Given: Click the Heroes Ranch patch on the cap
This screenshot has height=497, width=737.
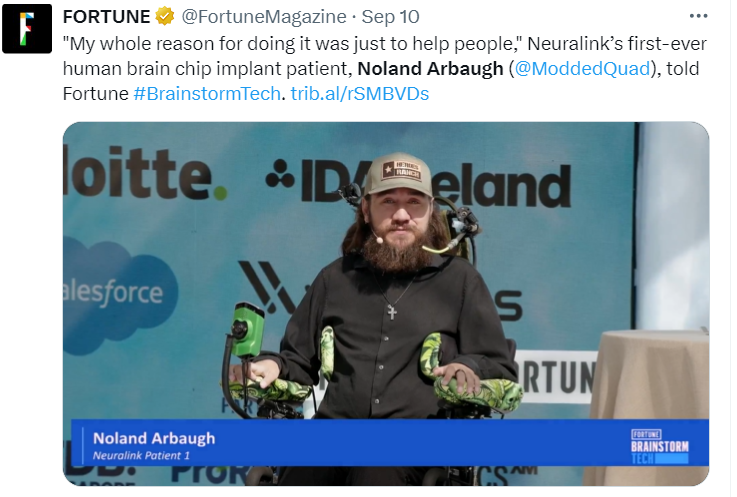Looking at the screenshot, I should point(401,170).
